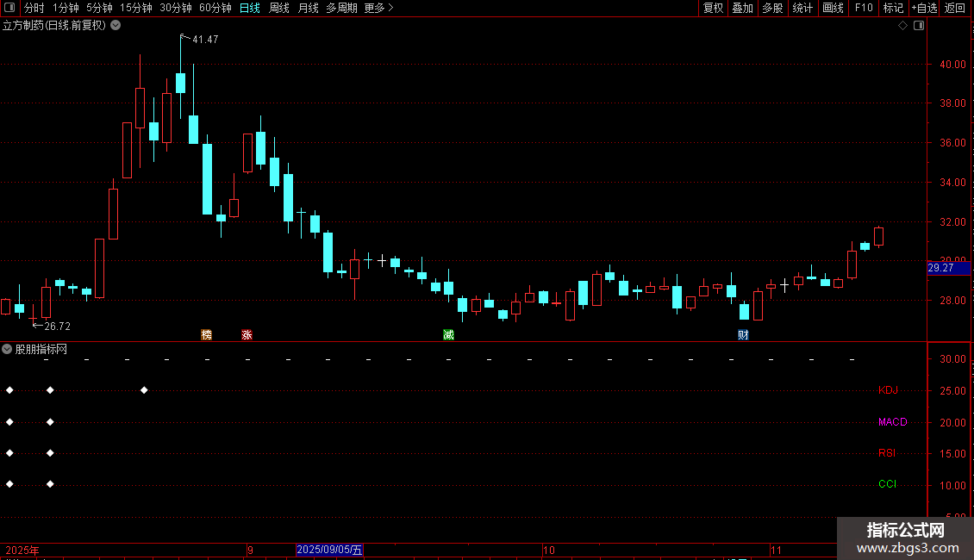Image resolution: width=974 pixels, height=560 pixels.
Task: Activate the 画线 drawing tool
Action: (x=833, y=8)
